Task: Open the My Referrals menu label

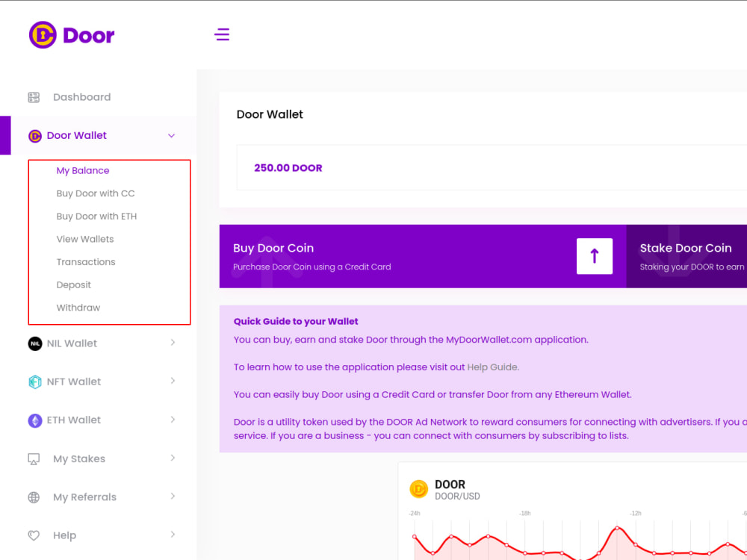Action: pos(85,497)
